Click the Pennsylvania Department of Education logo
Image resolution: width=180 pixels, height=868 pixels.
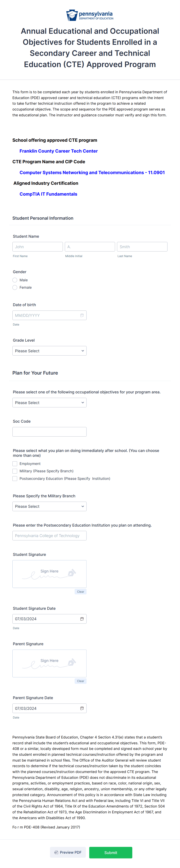point(90,15)
